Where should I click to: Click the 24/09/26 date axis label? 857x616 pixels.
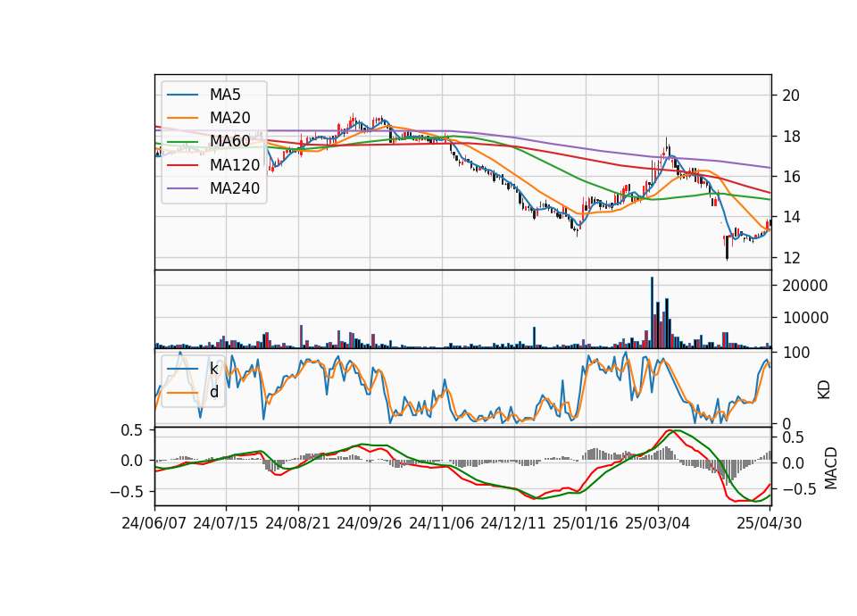point(370,523)
